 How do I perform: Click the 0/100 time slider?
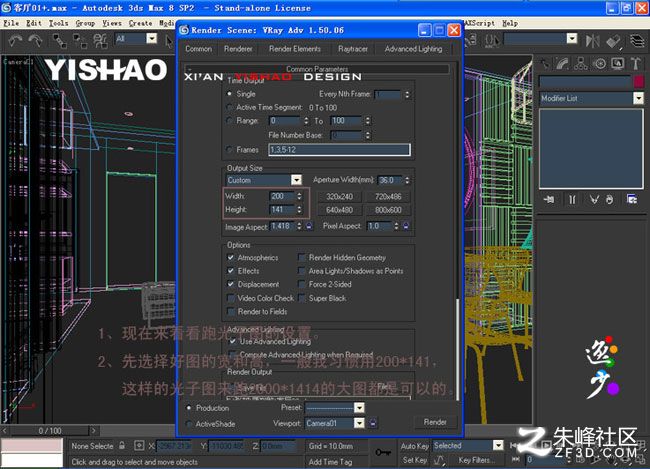point(50,431)
